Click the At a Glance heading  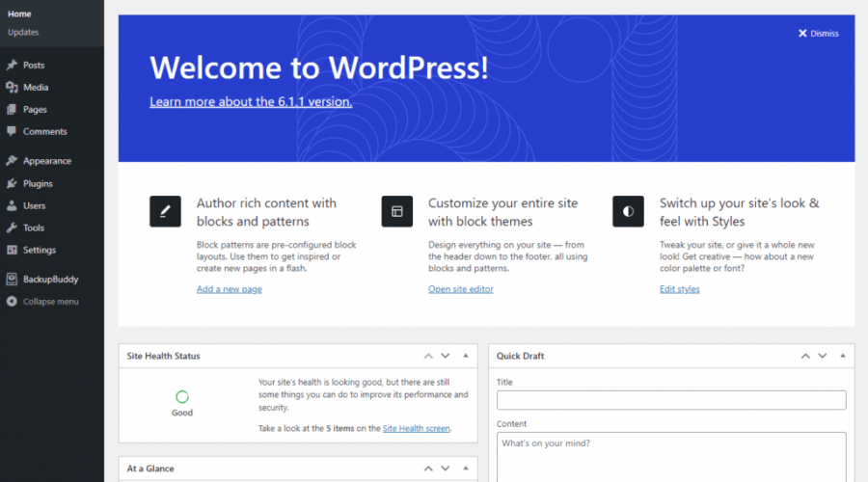point(150,469)
